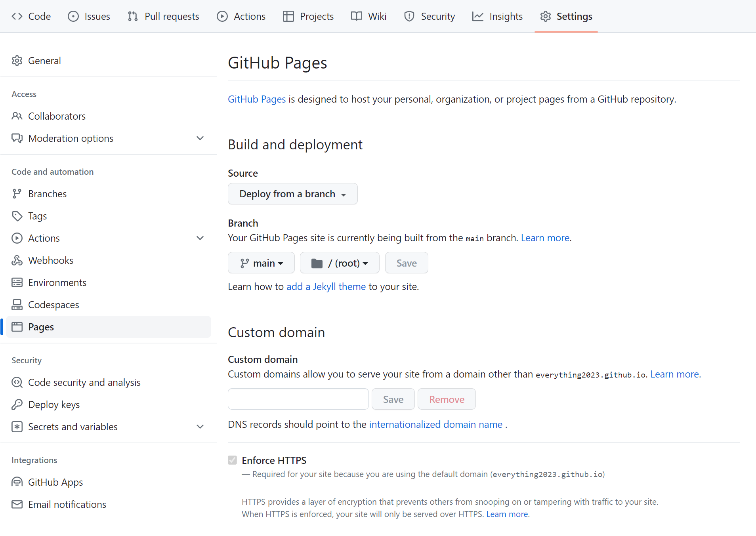Click Learn more next to branch description
Screen dimensions: 756x536
pos(545,238)
